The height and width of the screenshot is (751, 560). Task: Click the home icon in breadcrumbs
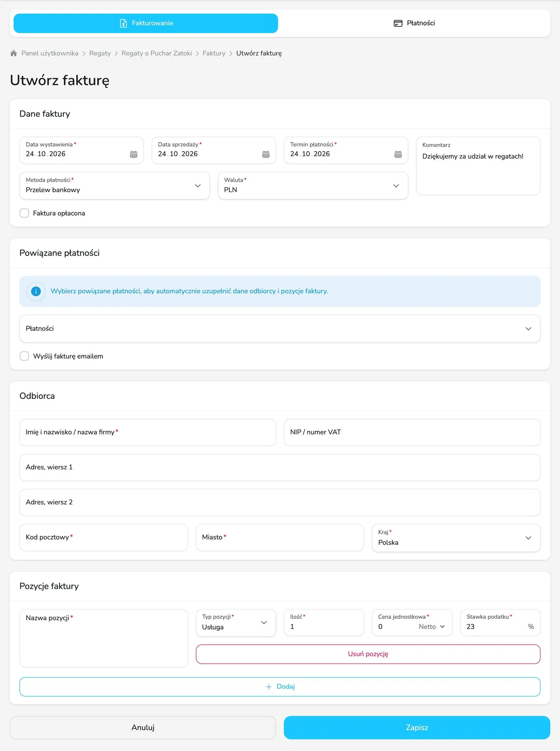[14, 53]
